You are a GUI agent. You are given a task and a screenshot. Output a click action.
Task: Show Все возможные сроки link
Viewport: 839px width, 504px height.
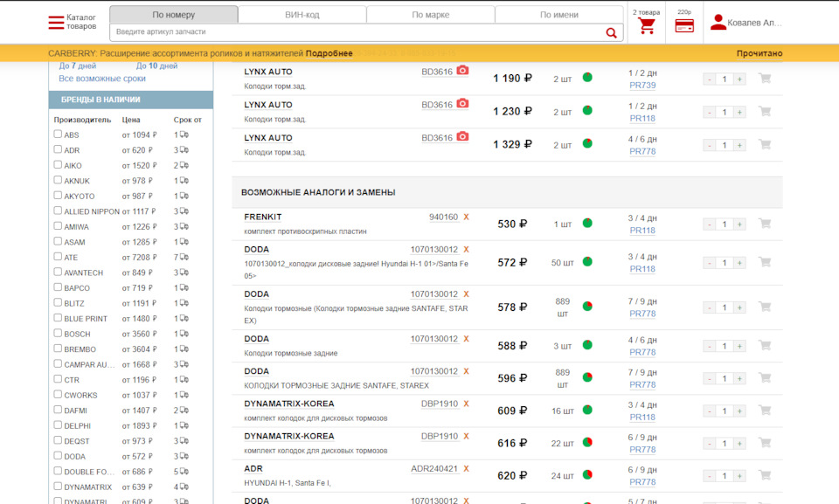tap(102, 79)
